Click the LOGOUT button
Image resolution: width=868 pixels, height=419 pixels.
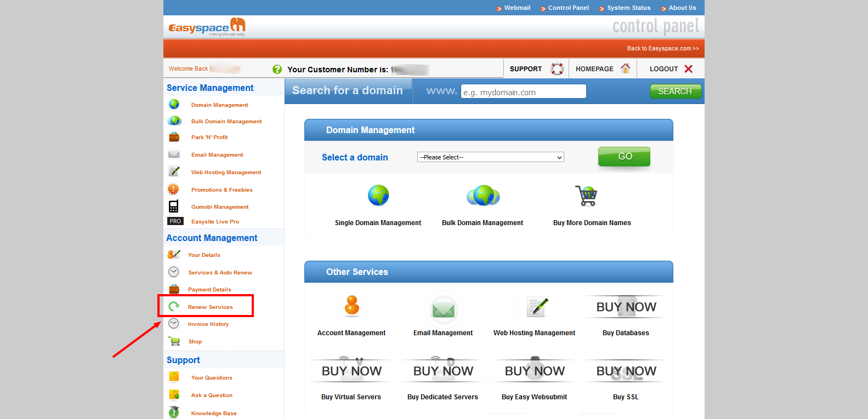pyautogui.click(x=671, y=69)
